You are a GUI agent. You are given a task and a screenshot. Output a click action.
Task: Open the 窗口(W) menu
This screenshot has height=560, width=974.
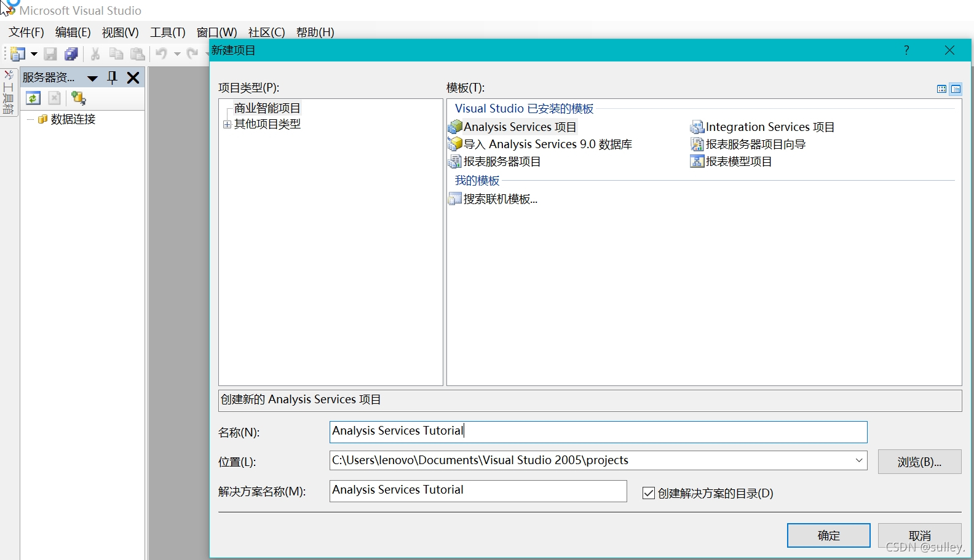pos(217,32)
